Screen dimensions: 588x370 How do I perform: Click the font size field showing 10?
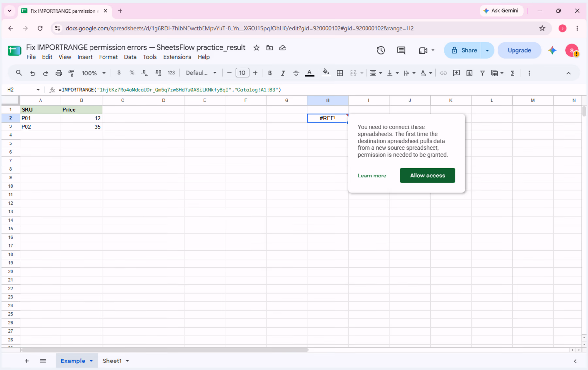click(x=242, y=73)
